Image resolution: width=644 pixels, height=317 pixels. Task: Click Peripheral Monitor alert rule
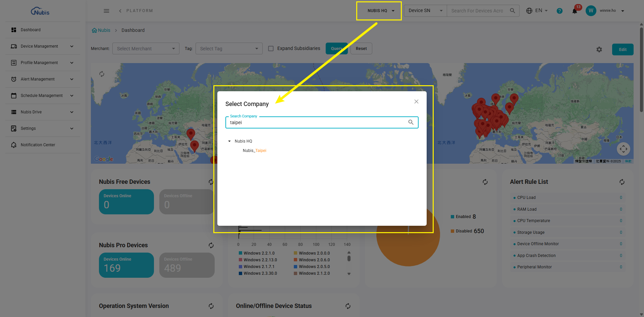[x=568, y=267]
